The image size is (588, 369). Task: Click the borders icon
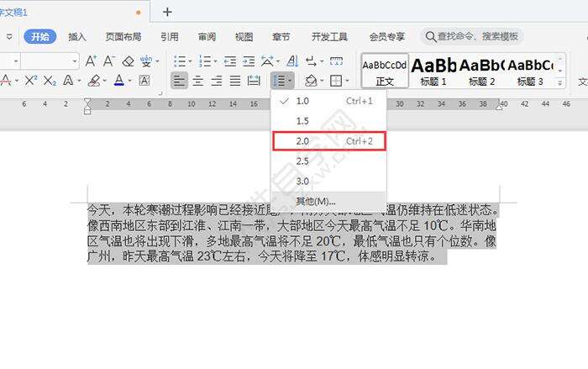coord(336,81)
